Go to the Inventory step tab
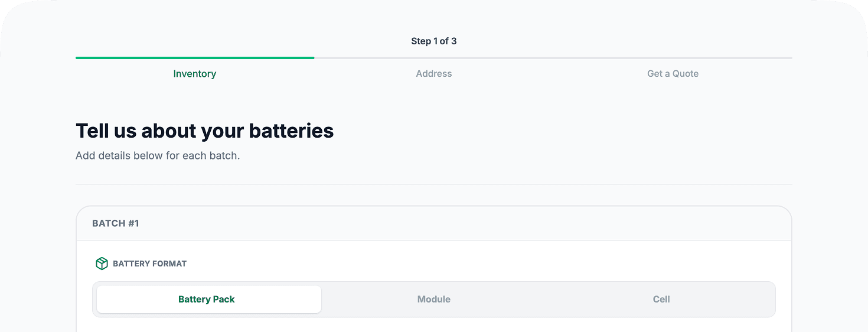 [x=194, y=74]
